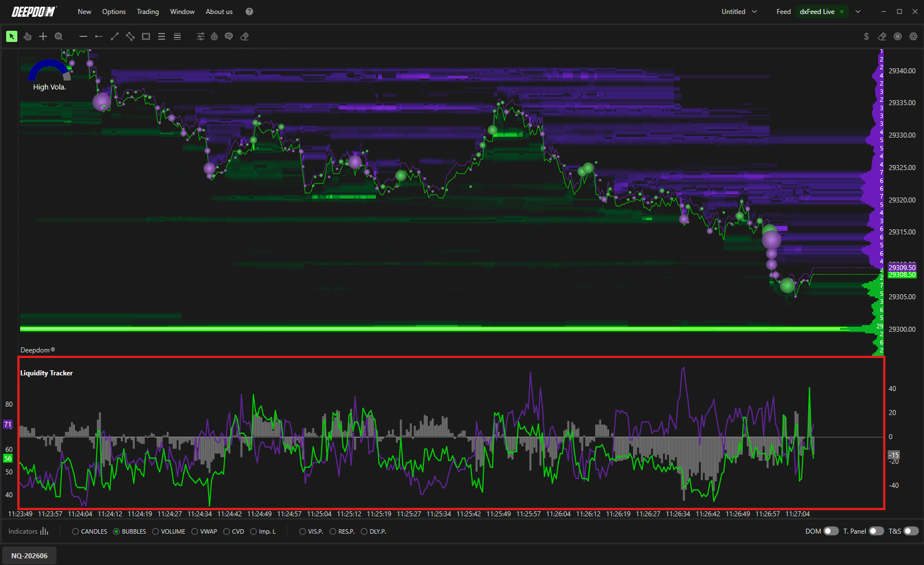Pause the chart feed
The image size is (924, 565).
tap(898, 36)
